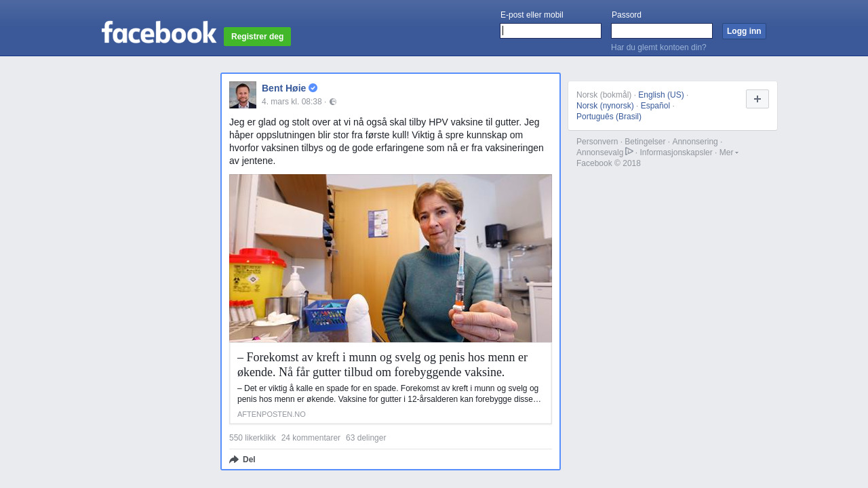Focus the E-post eller mobil field
This screenshot has height=488, width=868.
click(x=551, y=31)
